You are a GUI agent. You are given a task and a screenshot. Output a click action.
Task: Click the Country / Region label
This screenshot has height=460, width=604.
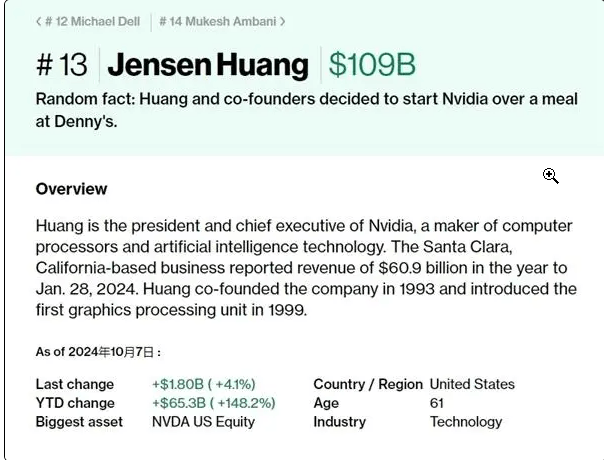[x=368, y=384]
